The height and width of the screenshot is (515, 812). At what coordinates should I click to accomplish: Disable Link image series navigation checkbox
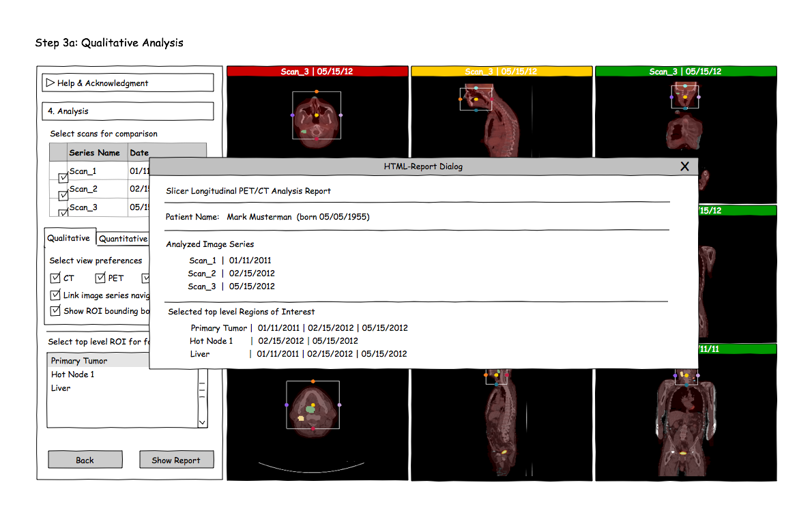[x=55, y=295]
